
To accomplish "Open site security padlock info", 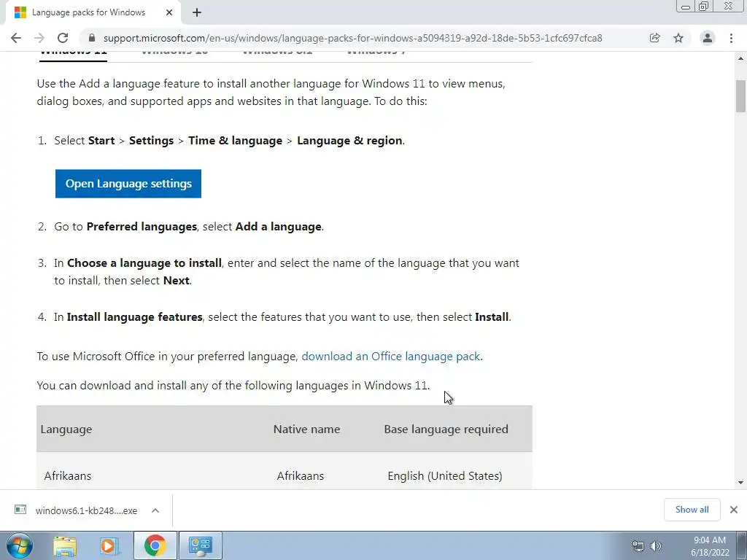I will tap(92, 38).
